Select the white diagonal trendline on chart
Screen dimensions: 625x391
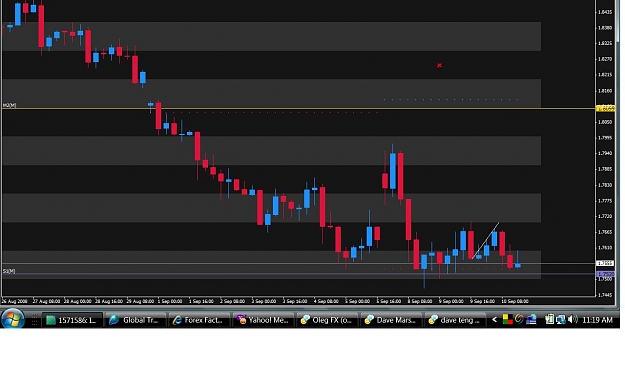tap(485, 241)
